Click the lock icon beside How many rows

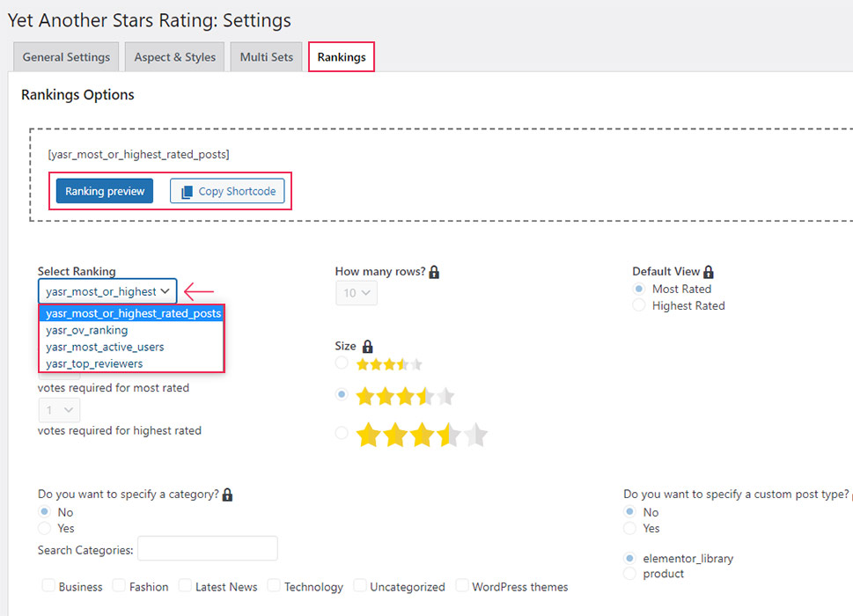coord(434,272)
